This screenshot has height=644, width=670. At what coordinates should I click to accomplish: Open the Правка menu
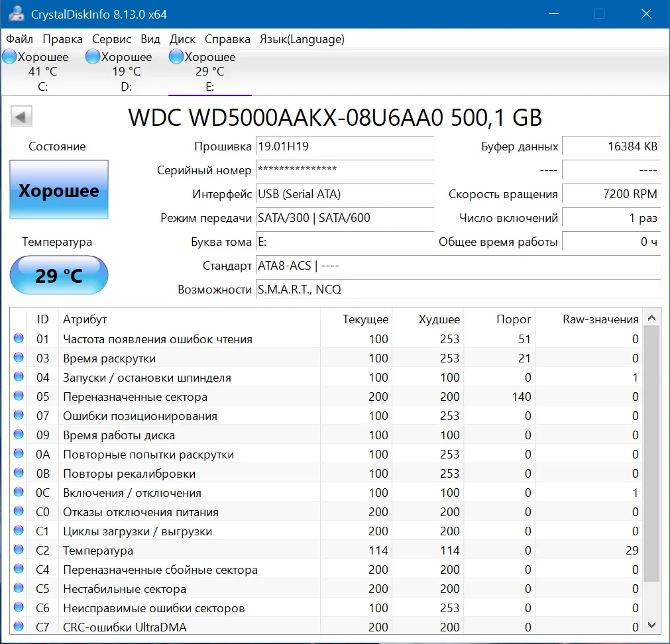click(62, 39)
